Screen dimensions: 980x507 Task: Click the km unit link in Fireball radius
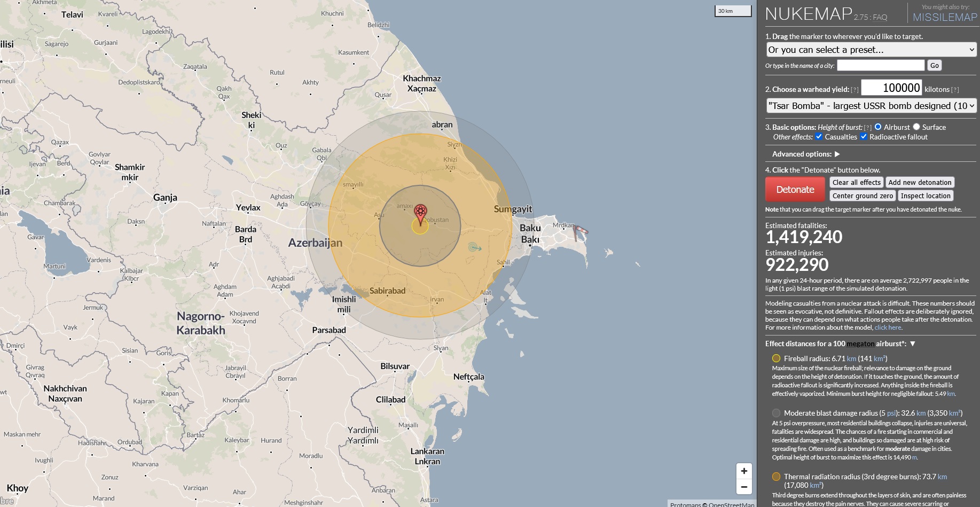851,358
